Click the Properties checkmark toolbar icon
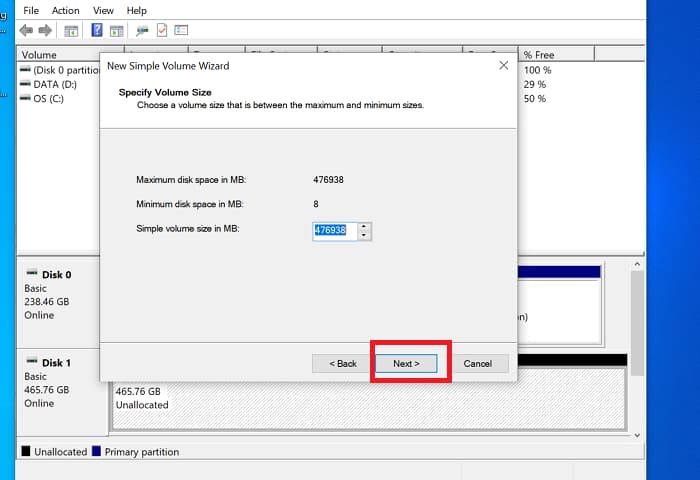 point(161,31)
